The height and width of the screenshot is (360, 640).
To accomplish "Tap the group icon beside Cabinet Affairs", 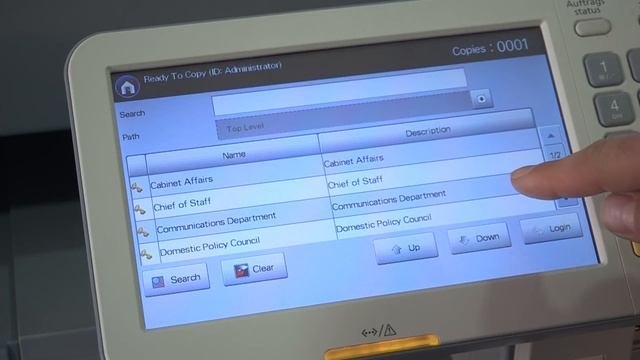I will (x=137, y=187).
